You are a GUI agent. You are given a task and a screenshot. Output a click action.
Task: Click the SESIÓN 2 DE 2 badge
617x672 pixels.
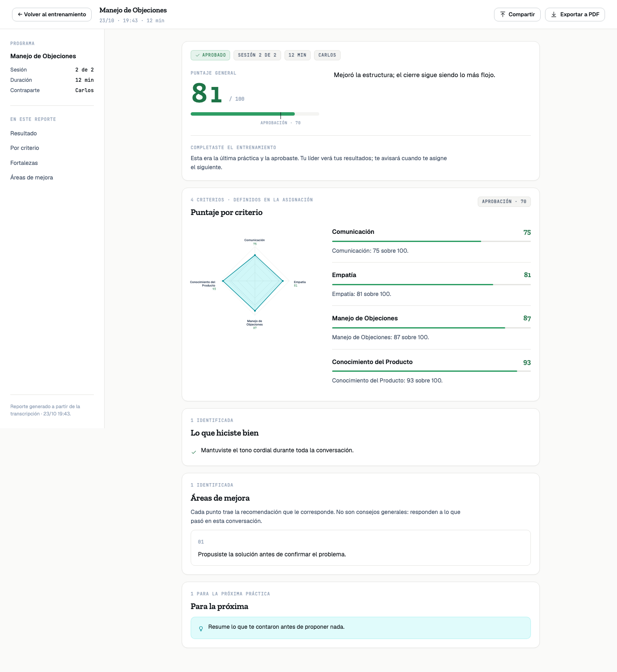[257, 55]
